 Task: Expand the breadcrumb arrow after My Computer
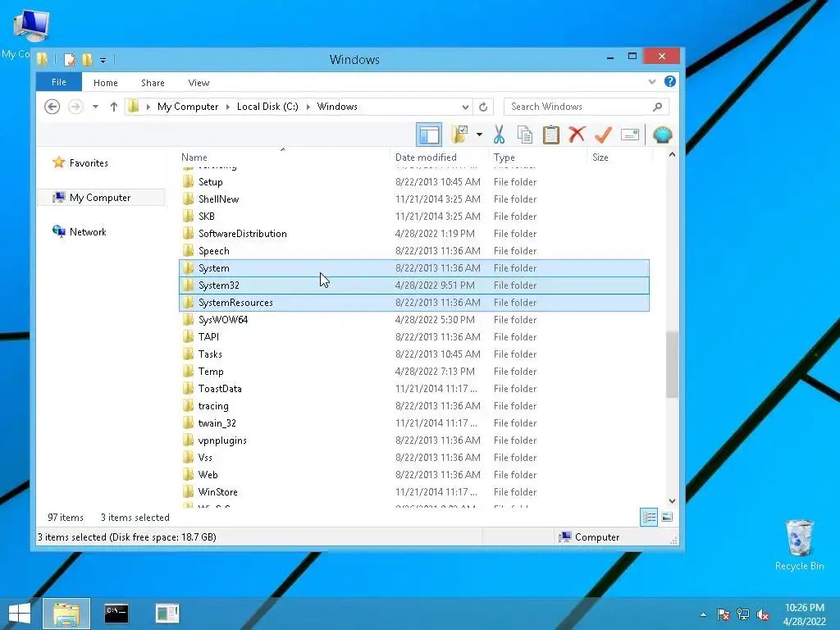click(228, 107)
